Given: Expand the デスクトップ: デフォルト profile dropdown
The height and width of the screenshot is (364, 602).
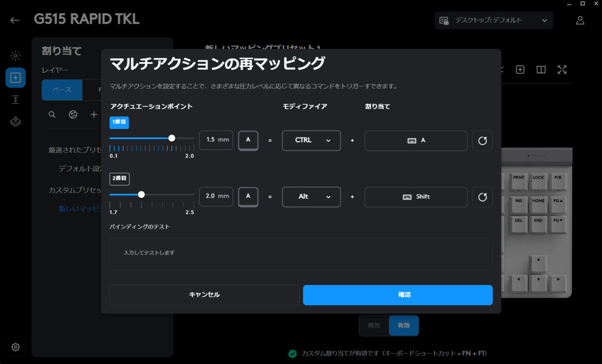Looking at the screenshot, I should (494, 20).
